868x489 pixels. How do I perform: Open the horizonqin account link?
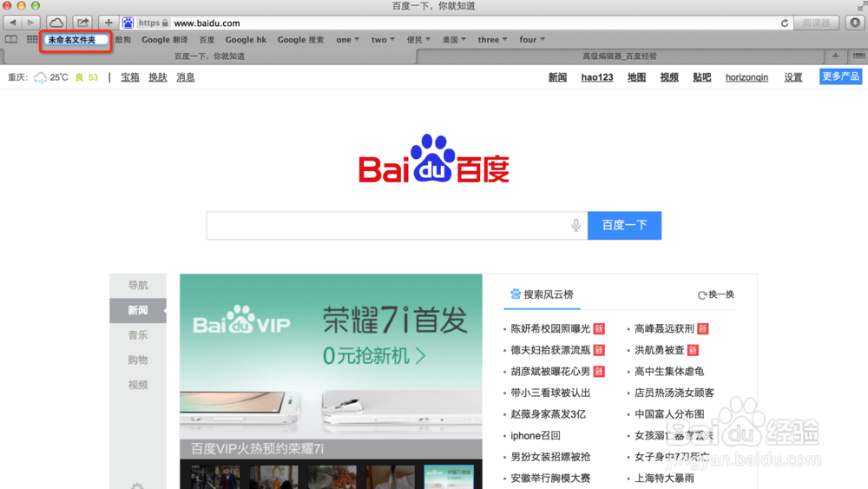746,77
